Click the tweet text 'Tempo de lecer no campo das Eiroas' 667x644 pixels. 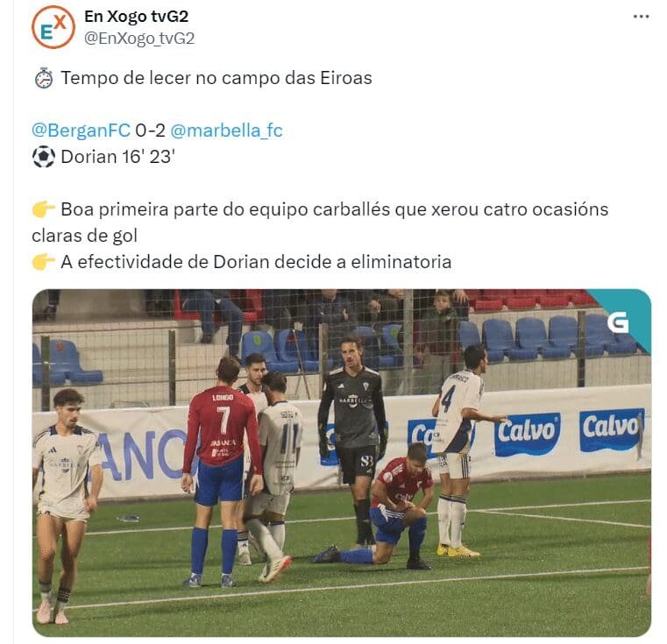click(216, 78)
